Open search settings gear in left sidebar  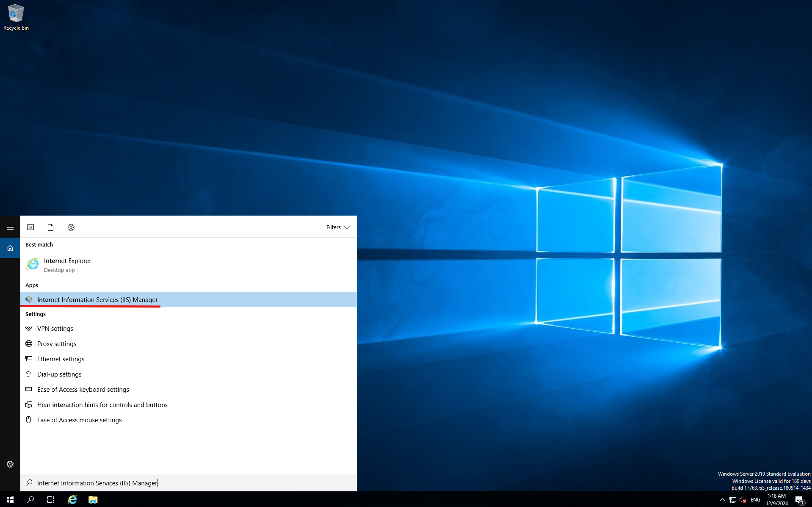point(10,464)
